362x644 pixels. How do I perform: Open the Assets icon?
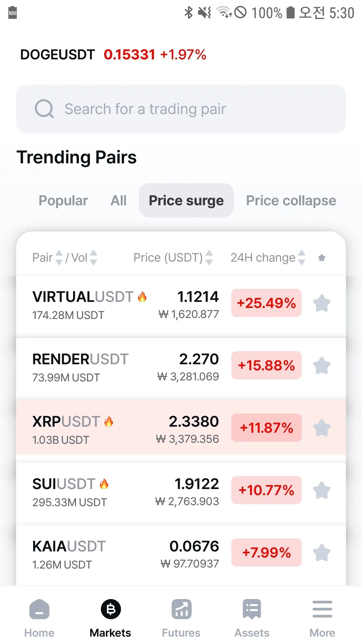[252, 609]
